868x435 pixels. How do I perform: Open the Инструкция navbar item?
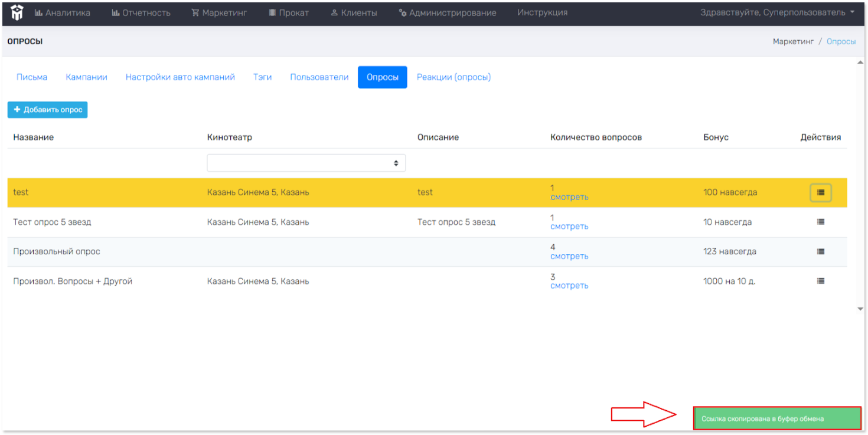point(542,12)
